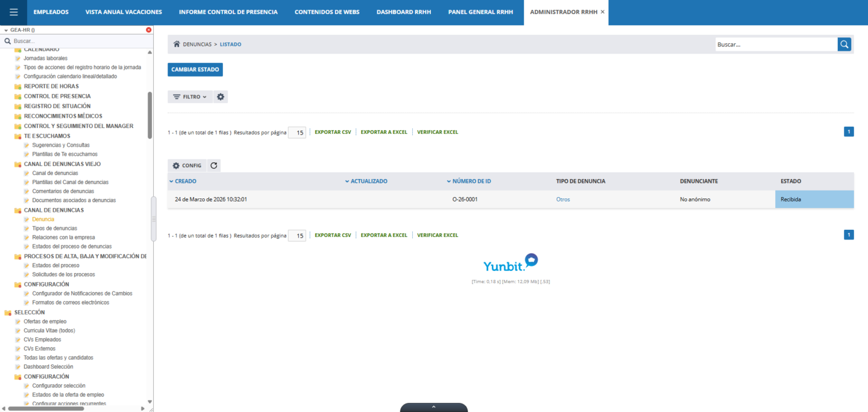Click top Exportar CSV link
Image resolution: width=868 pixels, height=412 pixels.
[x=333, y=132]
